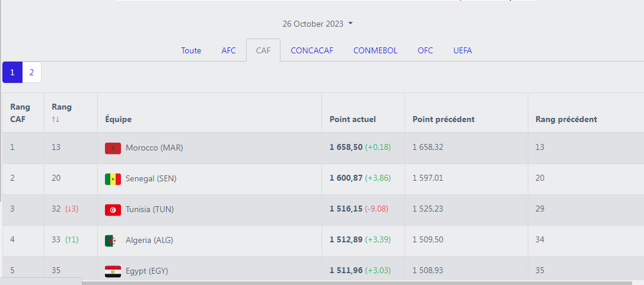644x285 pixels.
Task: Select the AFC confederation tab
Action: coord(228,50)
